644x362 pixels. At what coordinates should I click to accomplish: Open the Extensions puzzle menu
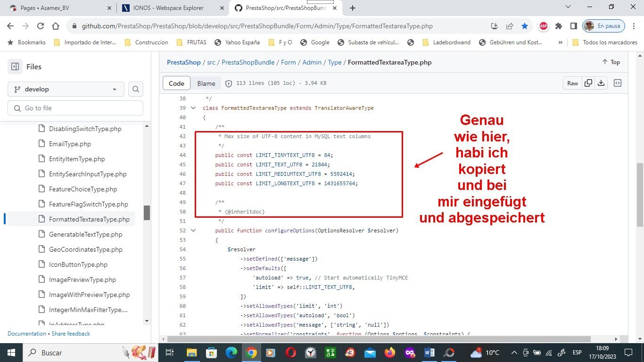tap(559, 26)
